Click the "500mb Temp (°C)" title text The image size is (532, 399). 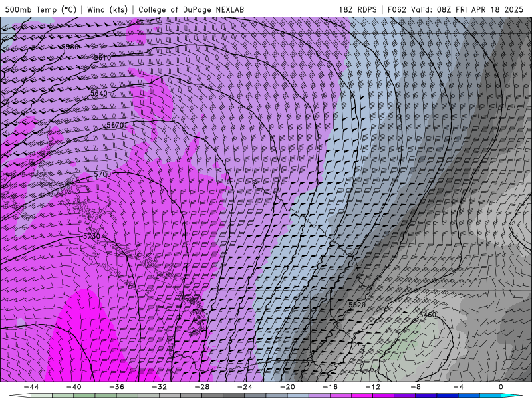(x=41, y=10)
